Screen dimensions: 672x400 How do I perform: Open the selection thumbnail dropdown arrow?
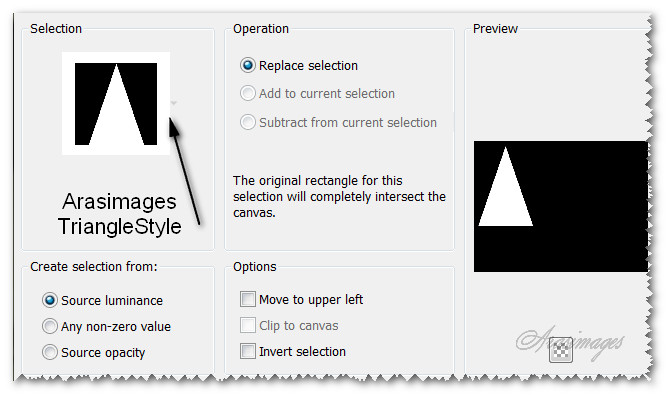[174, 103]
